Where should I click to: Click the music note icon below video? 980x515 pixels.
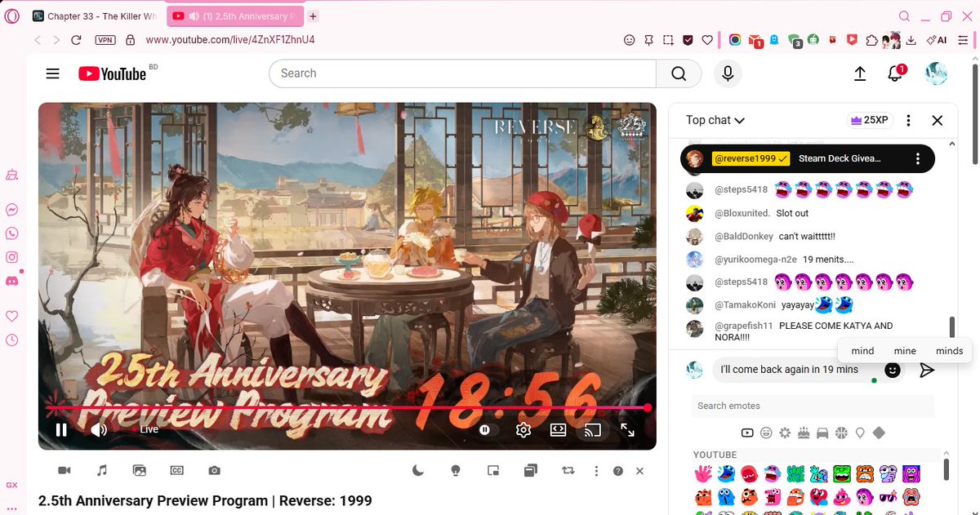click(x=102, y=471)
